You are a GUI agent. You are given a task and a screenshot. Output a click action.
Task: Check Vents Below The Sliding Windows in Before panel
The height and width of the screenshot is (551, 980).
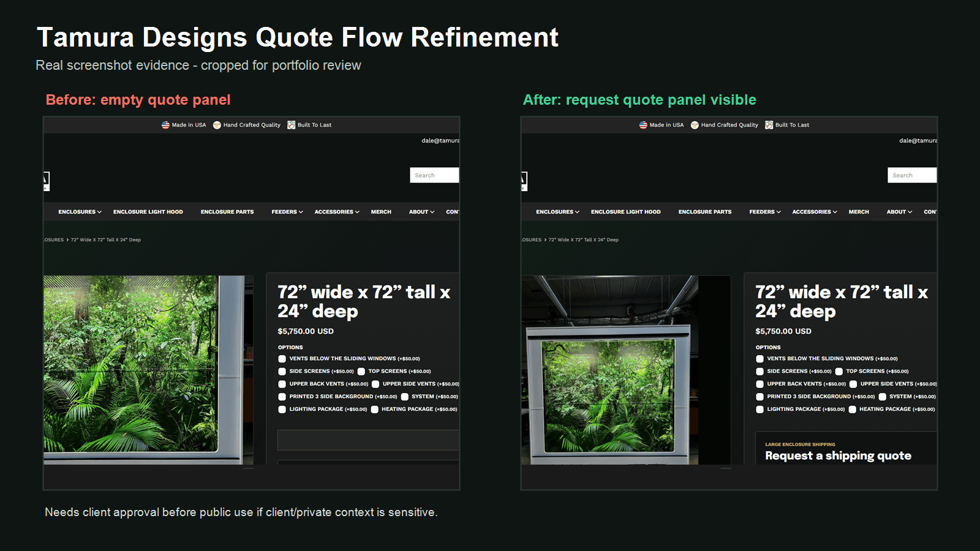point(282,359)
